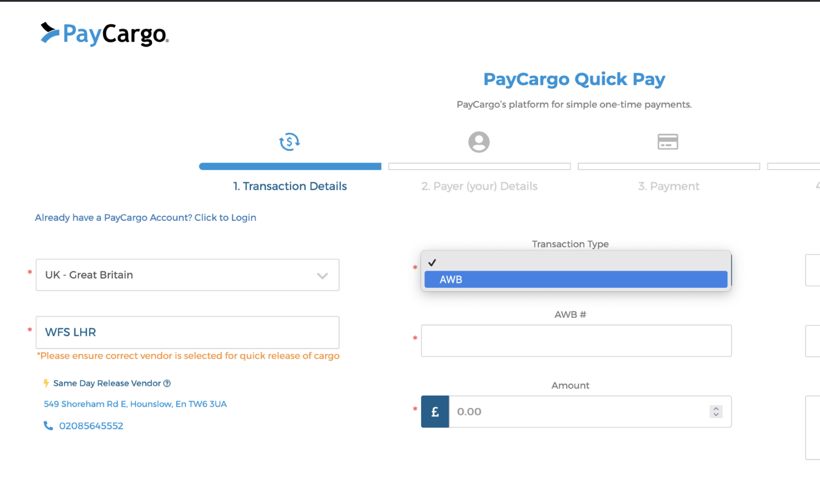Image resolution: width=820 pixels, height=504 pixels.
Task: Click the Payer Details user avatar icon
Action: pyautogui.click(x=479, y=142)
